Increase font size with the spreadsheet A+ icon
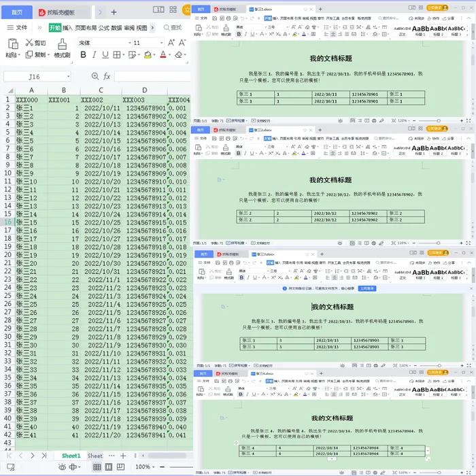Viewport: 476px width, 476px height. click(171, 43)
